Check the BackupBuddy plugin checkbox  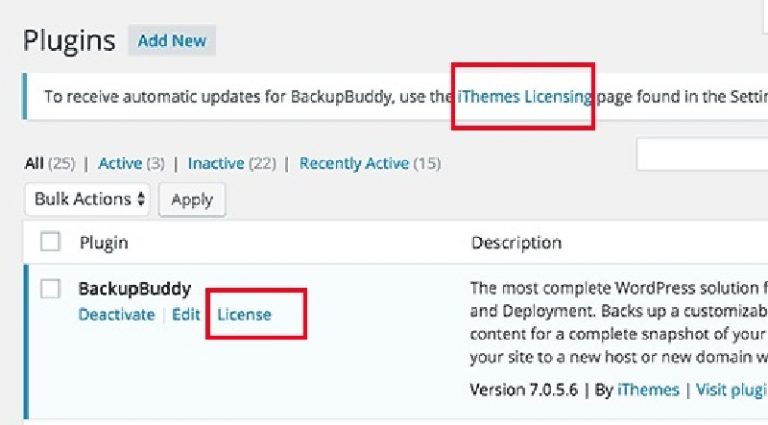(50, 288)
